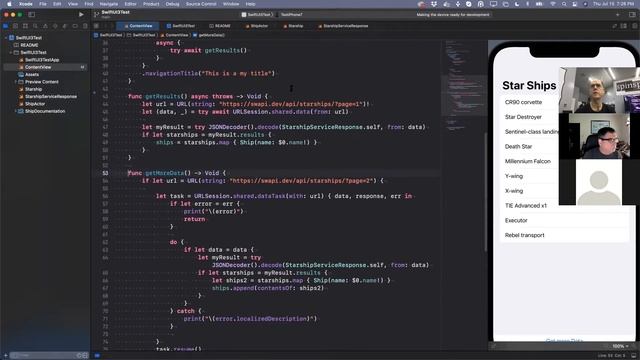The height and width of the screenshot is (360, 640).
Task: Select ShipActor file in navigator
Action: point(32,104)
